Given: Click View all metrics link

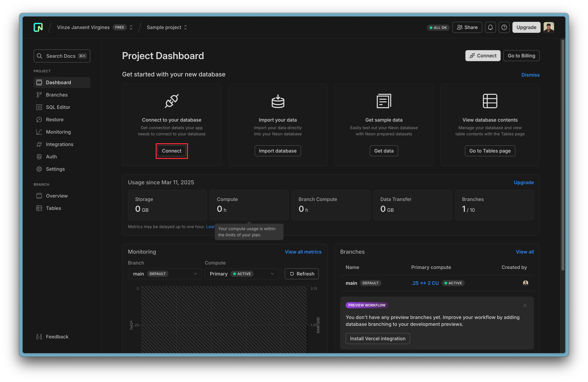Looking at the screenshot, I should click(x=303, y=252).
